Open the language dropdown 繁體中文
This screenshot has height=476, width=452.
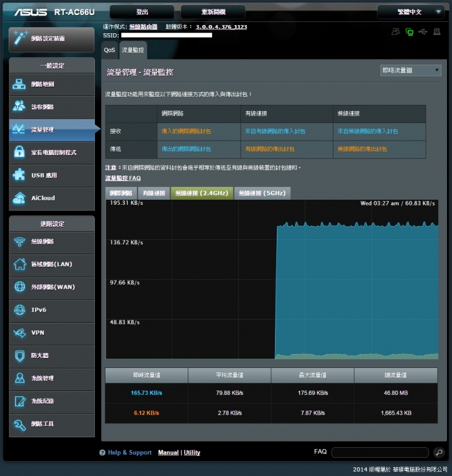click(x=411, y=12)
